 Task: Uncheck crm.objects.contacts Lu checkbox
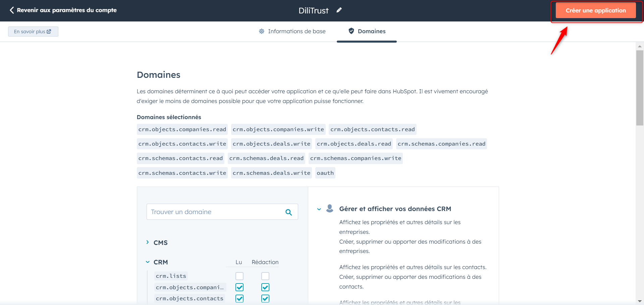(239, 298)
